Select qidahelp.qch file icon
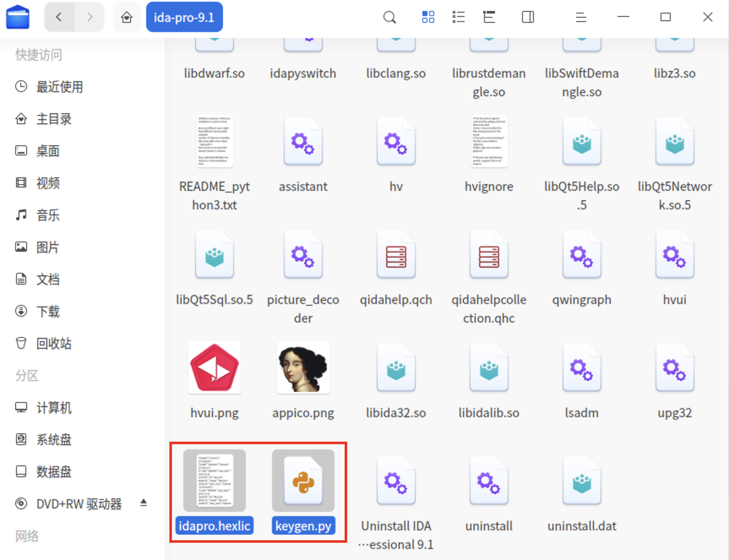The width and height of the screenshot is (729, 560). pos(396,255)
